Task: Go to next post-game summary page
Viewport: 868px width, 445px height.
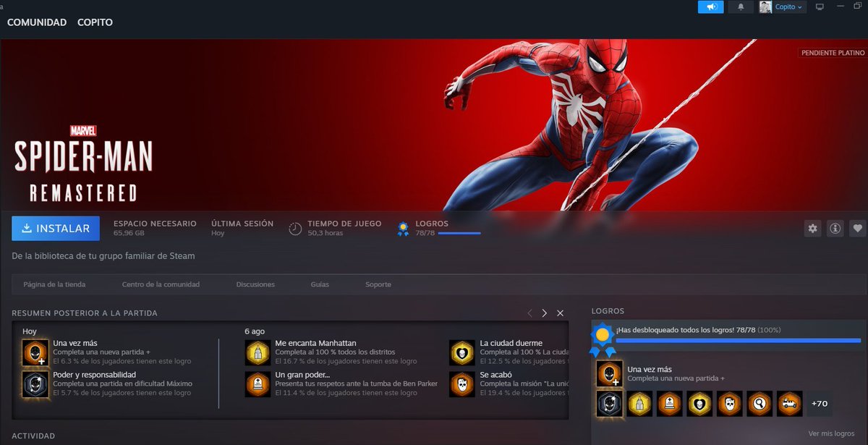Action: pos(545,313)
